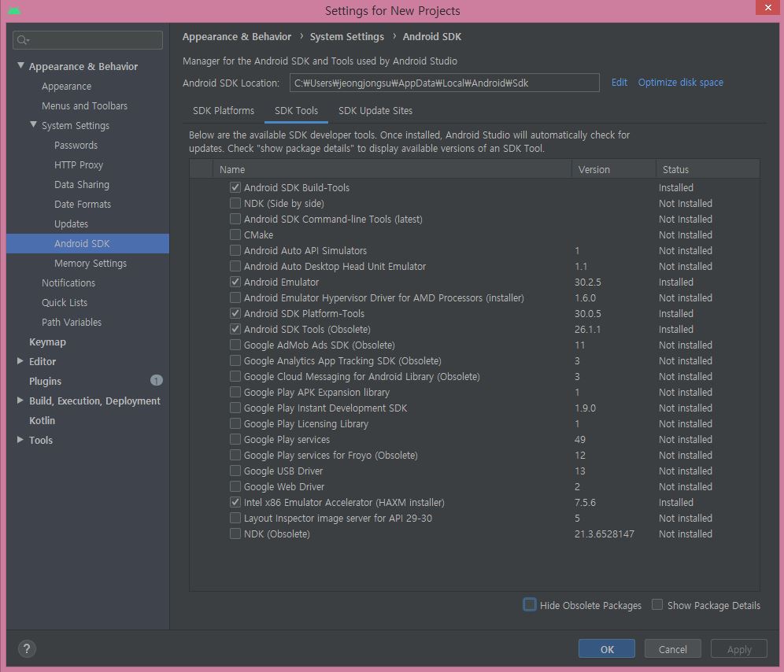Click Optimize disk space link
This screenshot has height=672, width=784.
point(681,83)
